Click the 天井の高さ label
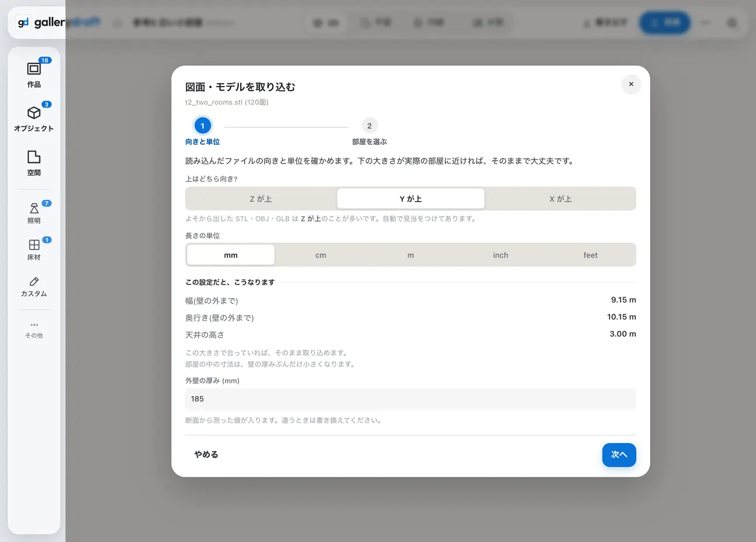The height and width of the screenshot is (542, 756). pyautogui.click(x=205, y=335)
